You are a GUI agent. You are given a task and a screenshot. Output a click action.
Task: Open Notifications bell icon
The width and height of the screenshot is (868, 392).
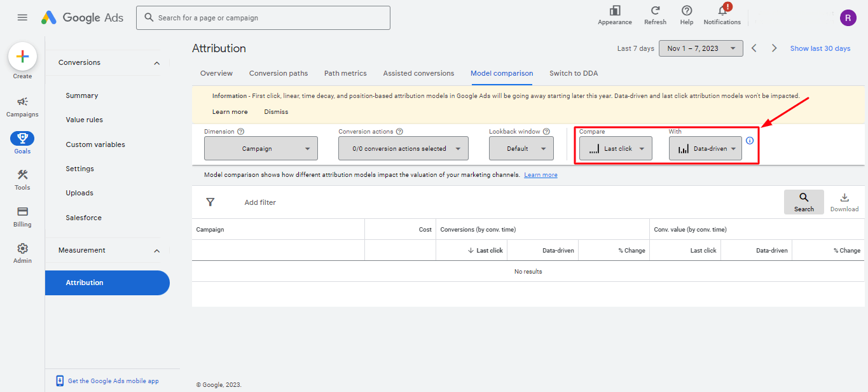click(722, 11)
